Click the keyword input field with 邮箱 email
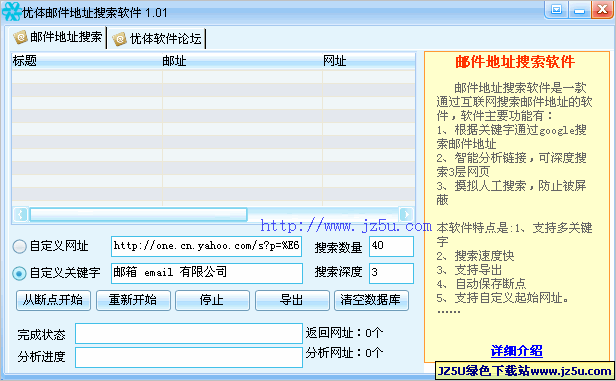616x381 pixels. point(207,273)
